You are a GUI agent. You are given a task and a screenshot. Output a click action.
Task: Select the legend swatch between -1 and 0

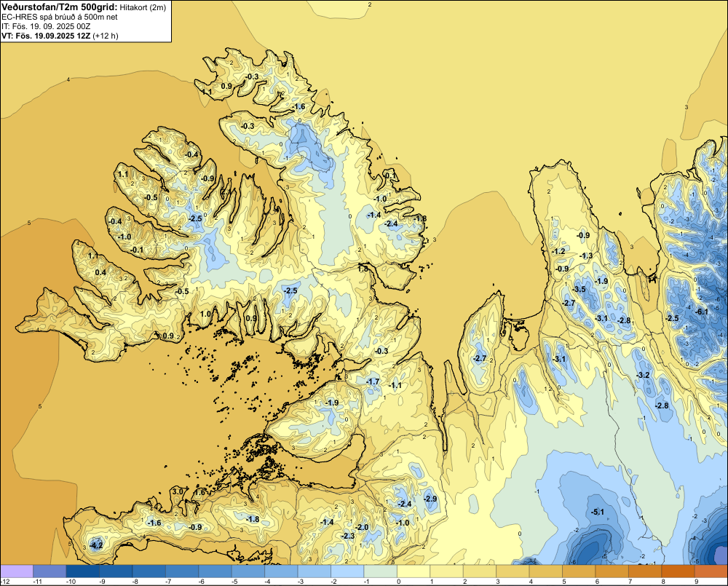click(381, 571)
